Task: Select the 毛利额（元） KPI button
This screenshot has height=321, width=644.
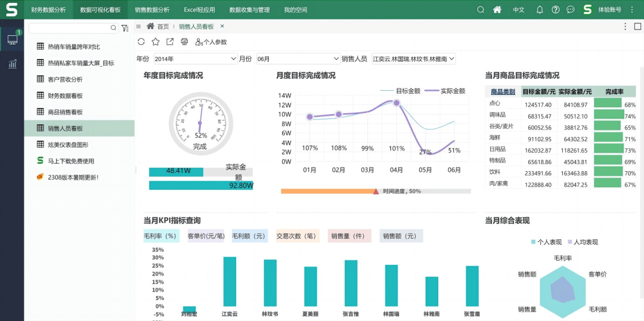Action: point(250,236)
